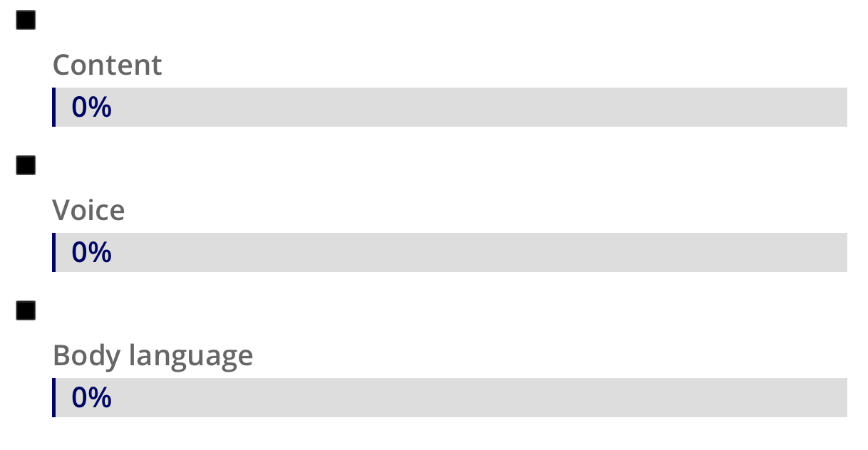Select the Voice label
The image size is (868, 450).
tap(89, 210)
